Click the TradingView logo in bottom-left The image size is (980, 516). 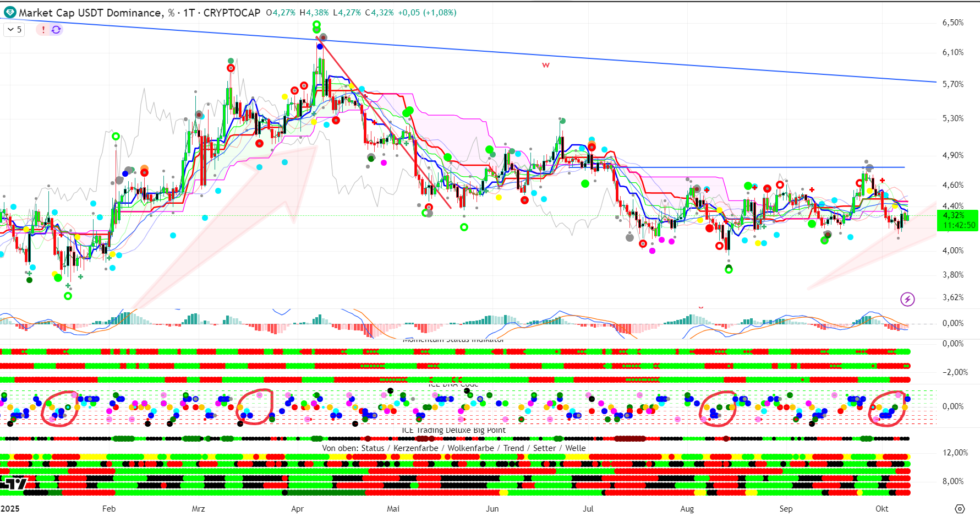coord(14,484)
